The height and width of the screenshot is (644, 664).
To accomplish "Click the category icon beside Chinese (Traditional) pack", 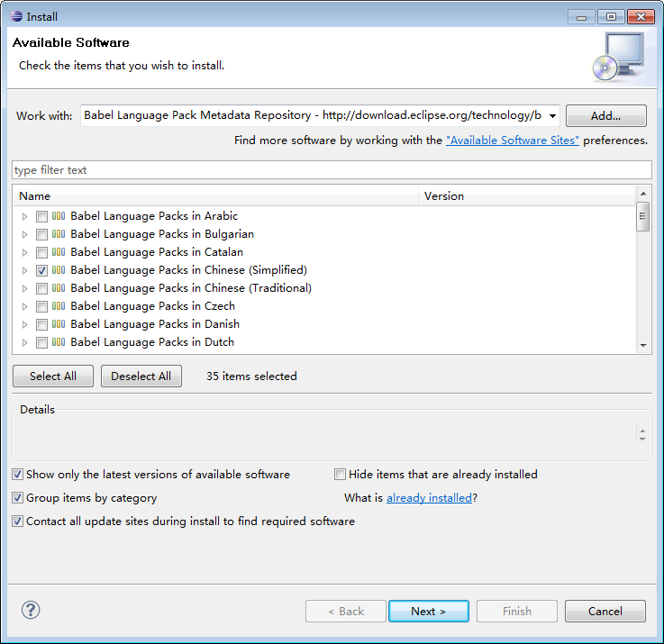I will click(x=59, y=288).
